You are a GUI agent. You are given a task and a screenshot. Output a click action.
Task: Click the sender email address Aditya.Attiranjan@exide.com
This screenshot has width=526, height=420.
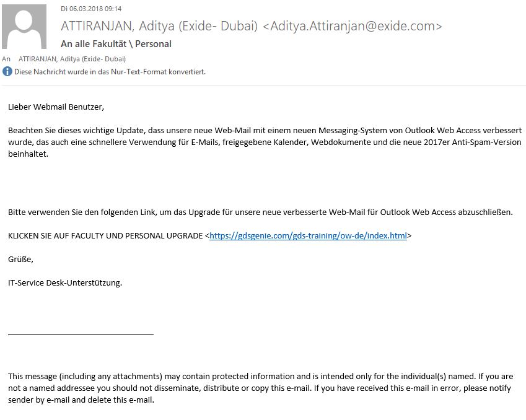(353, 26)
